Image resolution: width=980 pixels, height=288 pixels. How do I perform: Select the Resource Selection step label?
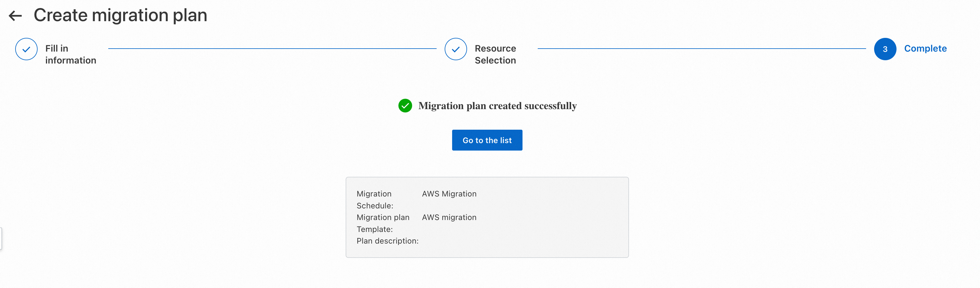tap(495, 54)
